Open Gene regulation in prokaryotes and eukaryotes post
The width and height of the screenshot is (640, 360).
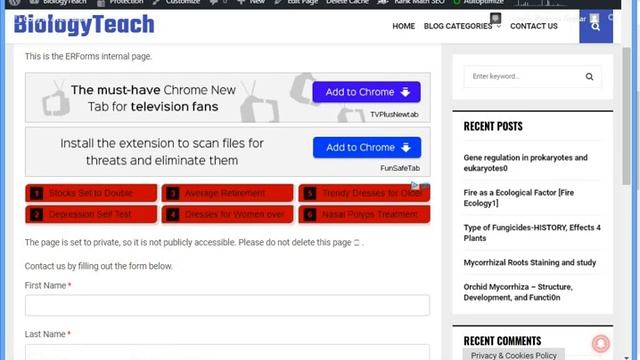pos(525,163)
